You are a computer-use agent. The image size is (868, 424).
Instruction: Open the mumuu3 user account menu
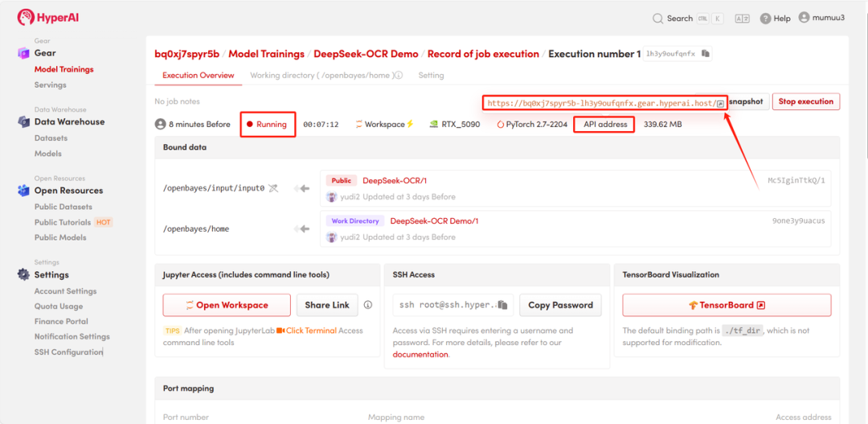point(822,18)
